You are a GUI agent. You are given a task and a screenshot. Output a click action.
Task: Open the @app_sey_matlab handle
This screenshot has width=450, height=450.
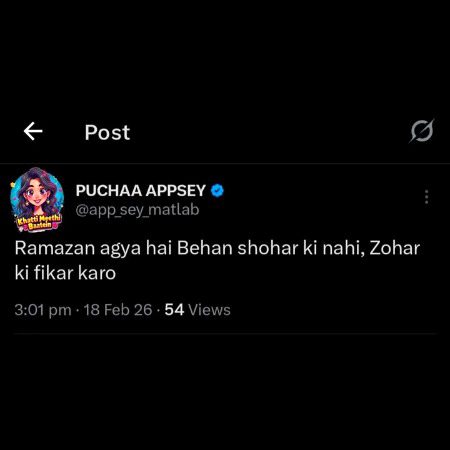coord(137,210)
